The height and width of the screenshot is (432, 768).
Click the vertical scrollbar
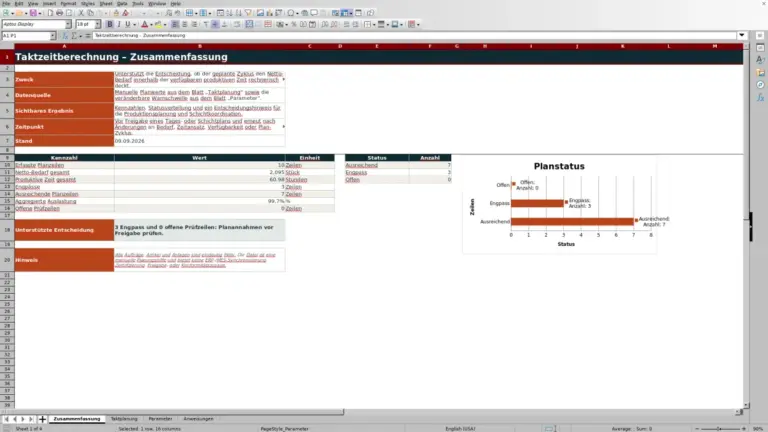[x=746, y=225]
